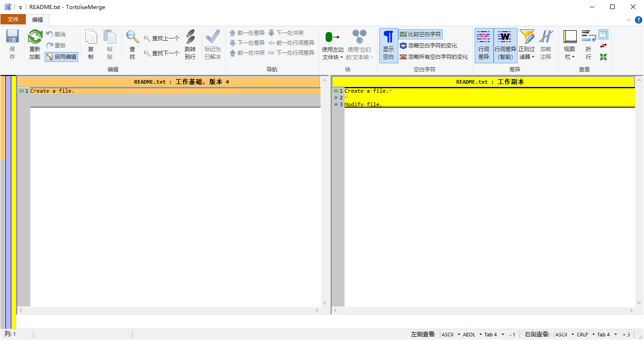
Task: Select 比较空白字符 option
Action: coord(420,34)
